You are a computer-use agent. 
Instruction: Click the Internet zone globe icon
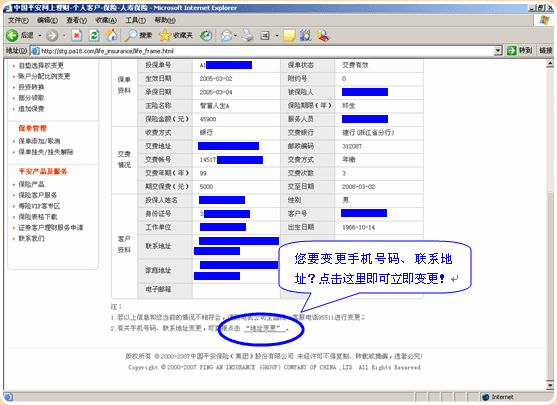click(486, 397)
